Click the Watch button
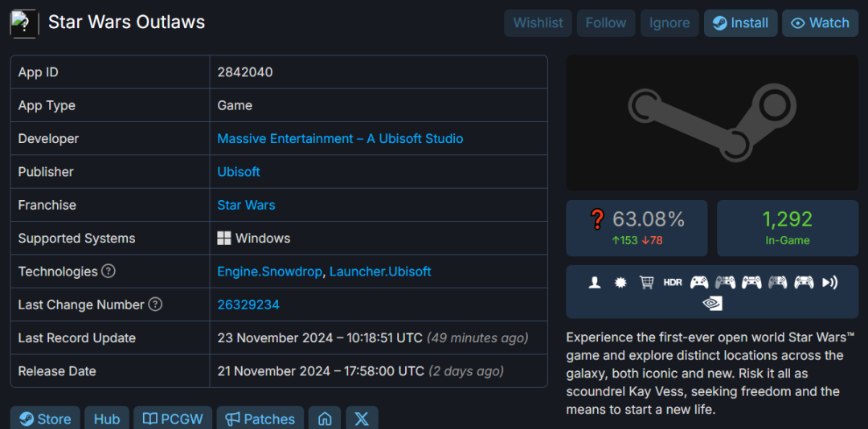 point(820,22)
